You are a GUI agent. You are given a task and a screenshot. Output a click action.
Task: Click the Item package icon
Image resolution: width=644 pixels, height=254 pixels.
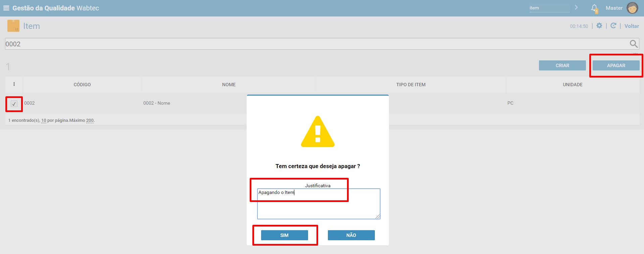point(13,26)
